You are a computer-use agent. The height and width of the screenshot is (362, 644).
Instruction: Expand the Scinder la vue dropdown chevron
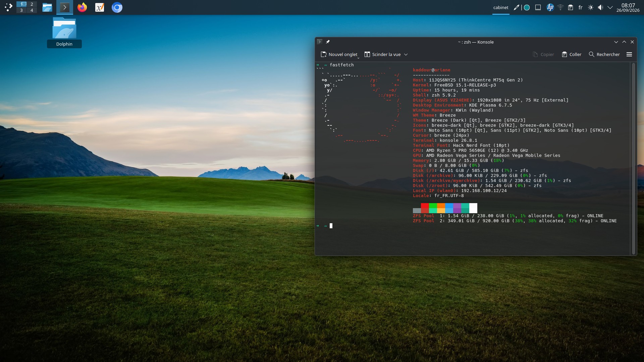[x=406, y=54]
